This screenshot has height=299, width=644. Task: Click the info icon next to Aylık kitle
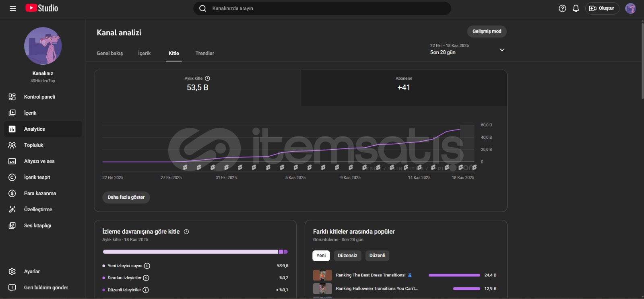click(207, 78)
